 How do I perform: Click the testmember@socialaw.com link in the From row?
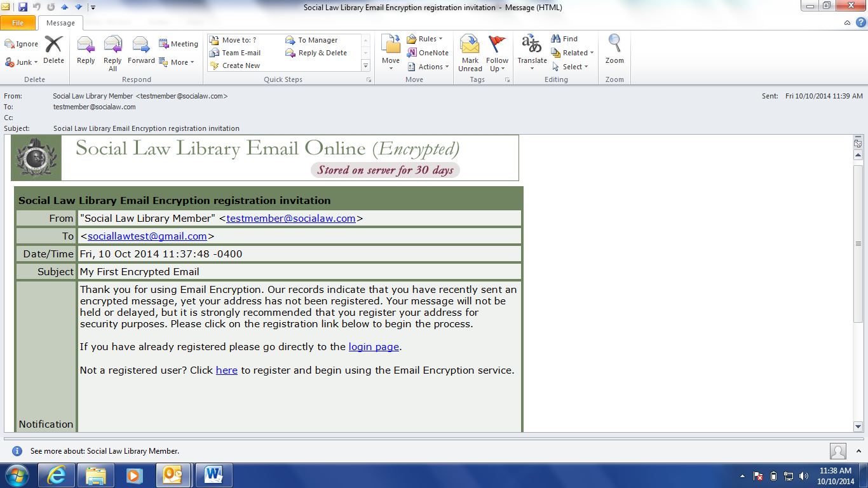[291, 219]
